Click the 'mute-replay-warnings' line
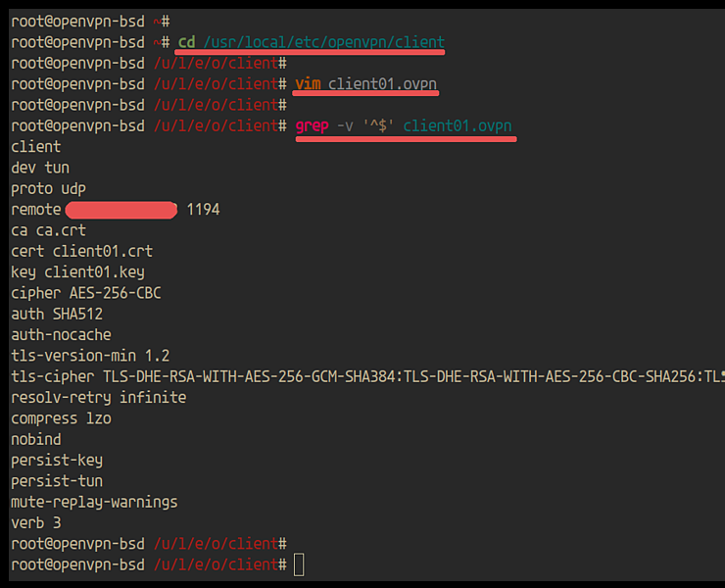This screenshot has width=725, height=588. (x=94, y=502)
